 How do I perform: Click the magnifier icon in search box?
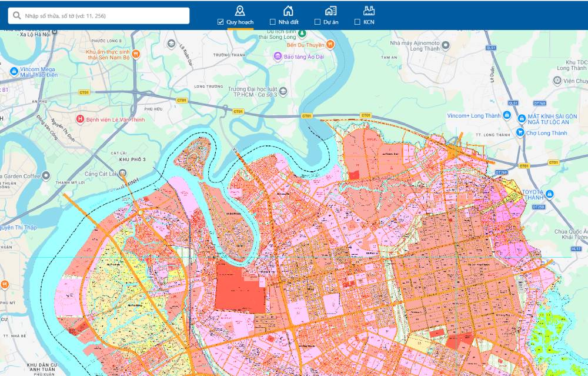pyautogui.click(x=17, y=16)
